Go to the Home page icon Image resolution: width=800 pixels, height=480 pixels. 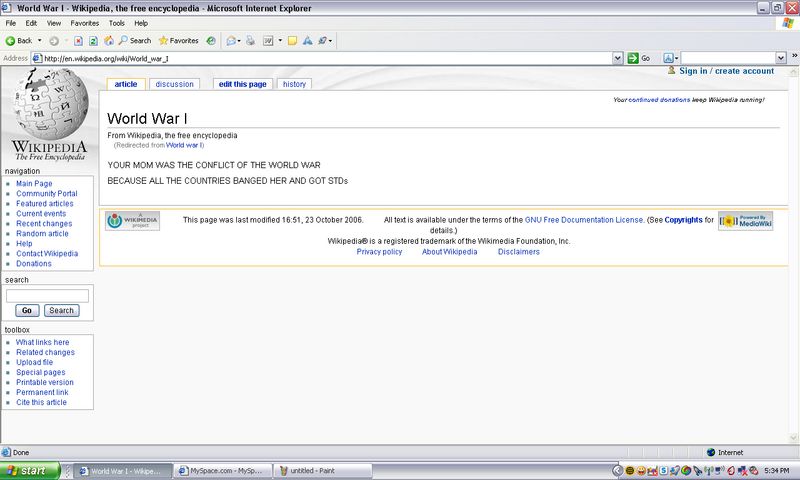[x=109, y=41]
